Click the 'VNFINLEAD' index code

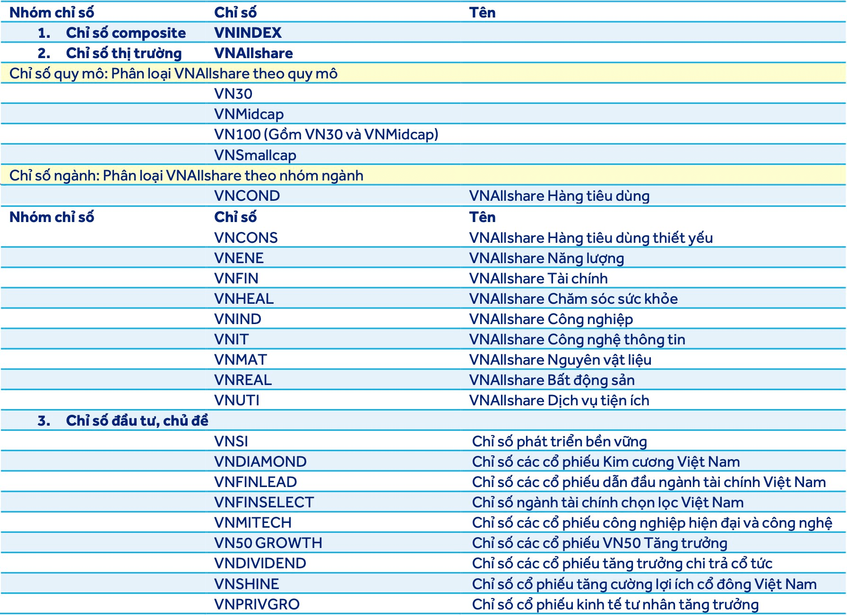coord(256,482)
